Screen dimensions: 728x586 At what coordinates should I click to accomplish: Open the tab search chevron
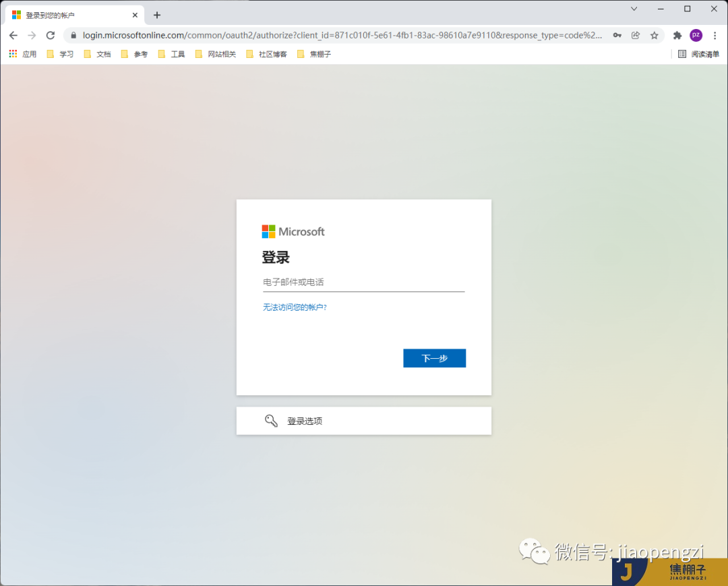(634, 9)
